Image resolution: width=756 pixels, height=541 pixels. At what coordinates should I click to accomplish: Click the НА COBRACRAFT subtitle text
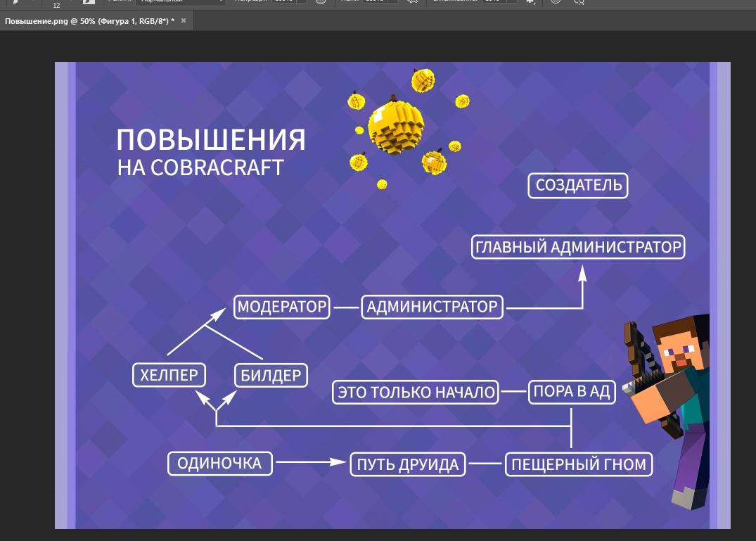(200, 168)
